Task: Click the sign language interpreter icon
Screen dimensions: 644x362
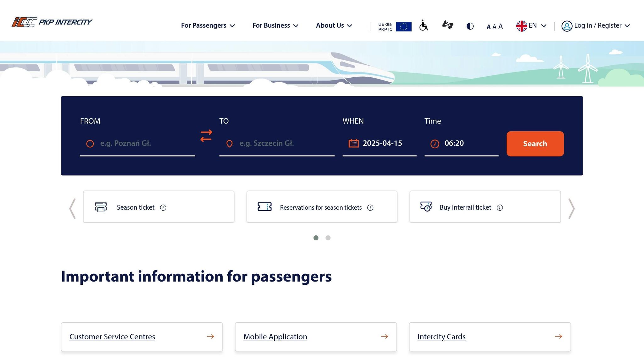Action: pyautogui.click(x=447, y=25)
